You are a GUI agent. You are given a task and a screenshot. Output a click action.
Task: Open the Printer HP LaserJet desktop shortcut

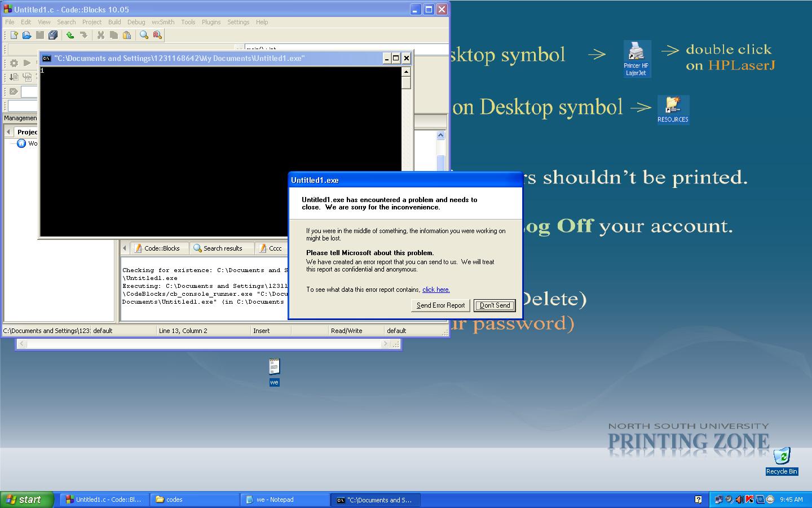click(x=637, y=59)
